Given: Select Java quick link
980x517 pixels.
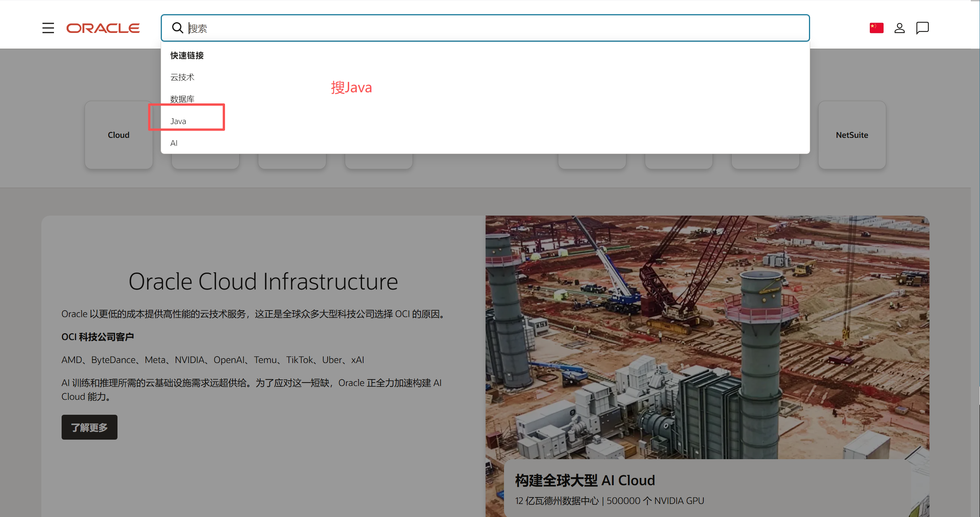Looking at the screenshot, I should 178,121.
